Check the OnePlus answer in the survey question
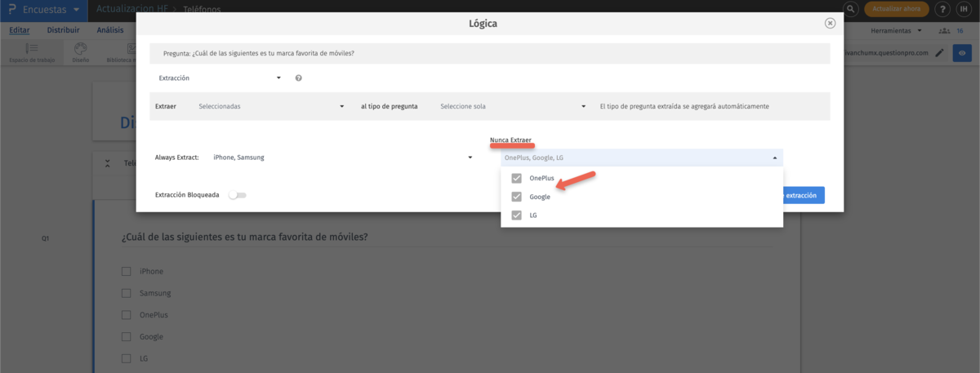Image resolution: width=980 pixels, height=373 pixels. 126,315
